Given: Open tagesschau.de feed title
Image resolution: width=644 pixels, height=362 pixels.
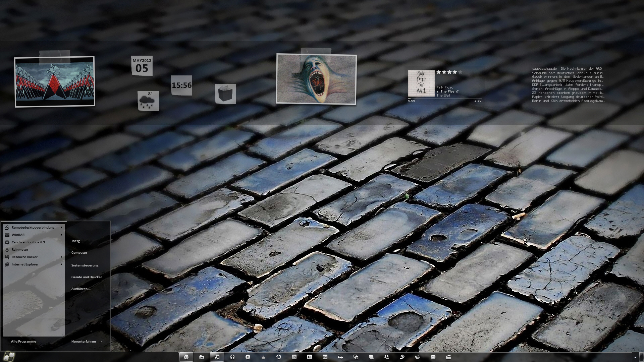Looking at the screenshot, I should point(567,69).
